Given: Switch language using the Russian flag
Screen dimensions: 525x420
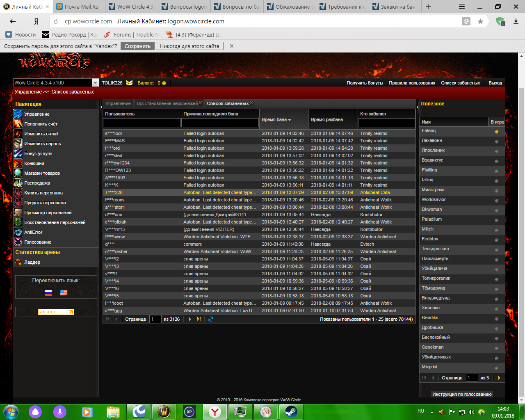Looking at the screenshot, I should pyautogui.click(x=48, y=292).
